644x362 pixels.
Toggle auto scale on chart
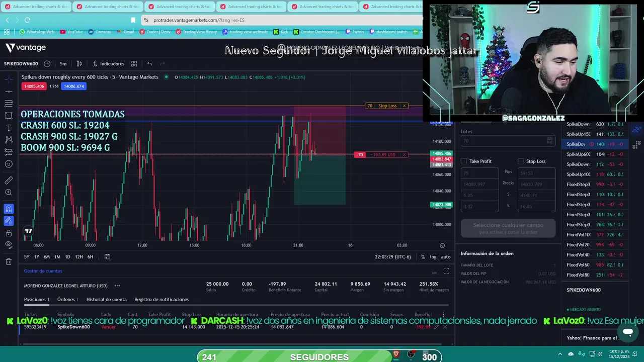tap(446, 257)
